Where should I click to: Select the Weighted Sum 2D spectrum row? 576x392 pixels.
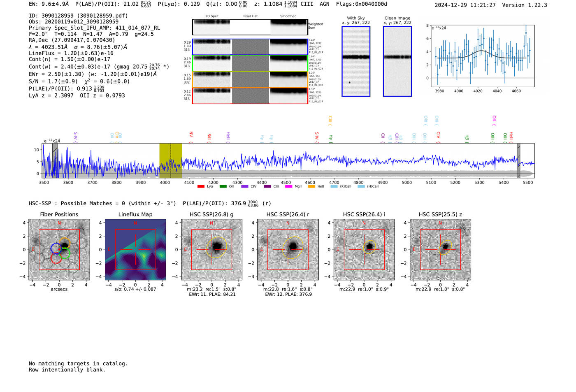point(250,27)
